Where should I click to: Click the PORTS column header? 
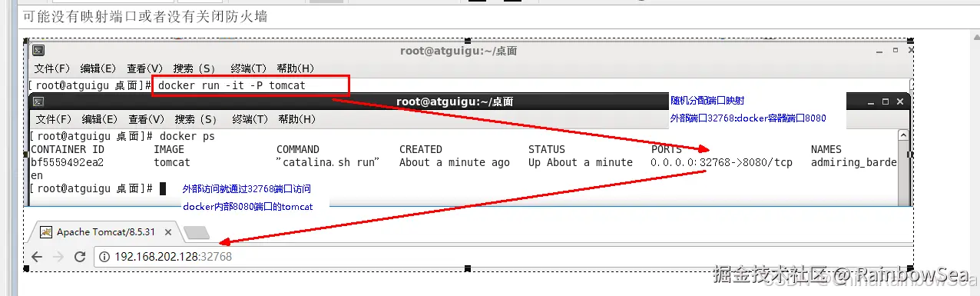click(x=667, y=149)
